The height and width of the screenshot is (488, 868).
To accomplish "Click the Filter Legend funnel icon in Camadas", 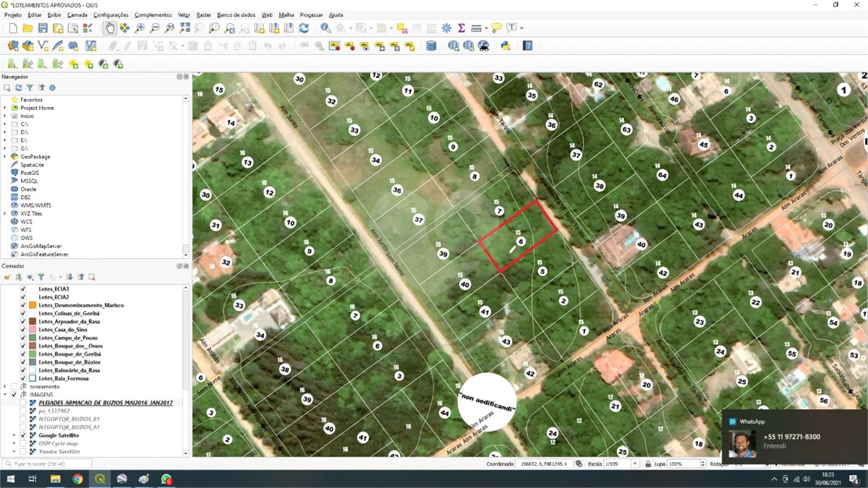I will pos(41,277).
